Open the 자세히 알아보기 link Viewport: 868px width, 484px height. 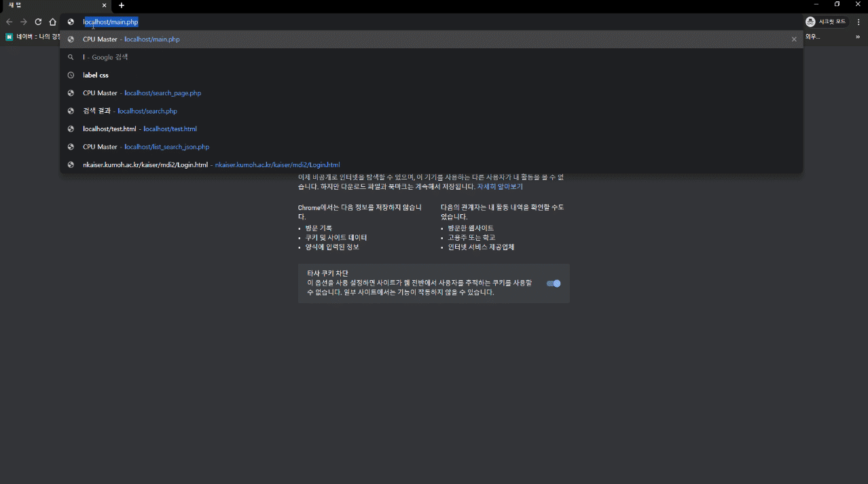coord(500,186)
